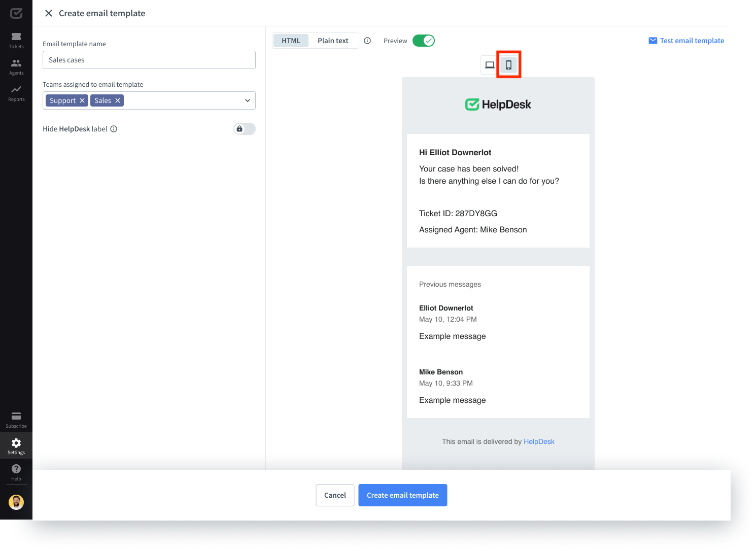Enable the Hide HelpDesk label toggle
756x551 pixels.
[244, 129]
